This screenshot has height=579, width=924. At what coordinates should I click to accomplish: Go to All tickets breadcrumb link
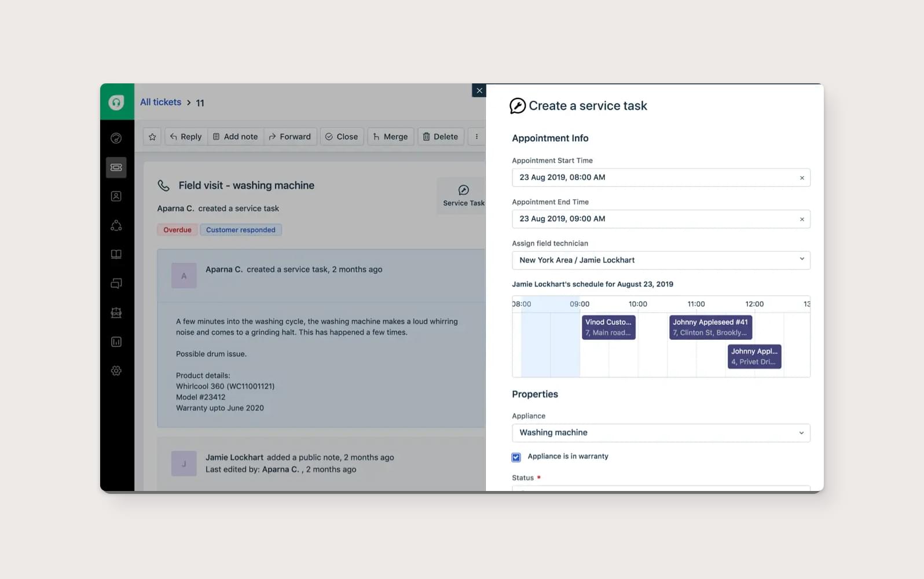pos(160,102)
